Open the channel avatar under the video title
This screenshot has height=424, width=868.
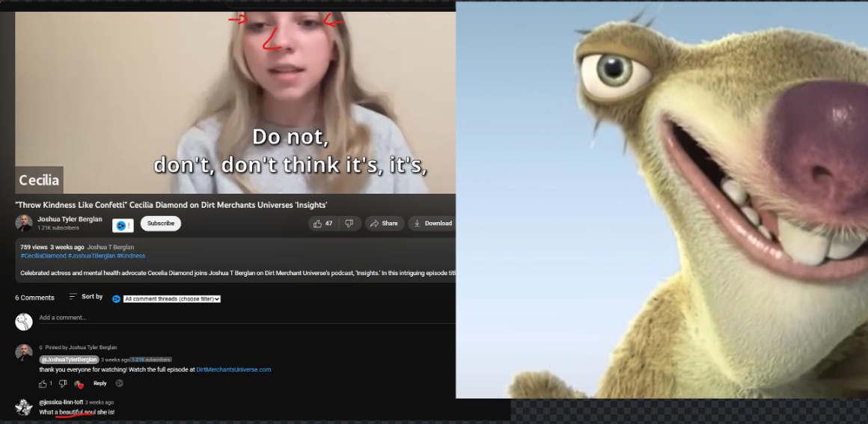(23, 223)
